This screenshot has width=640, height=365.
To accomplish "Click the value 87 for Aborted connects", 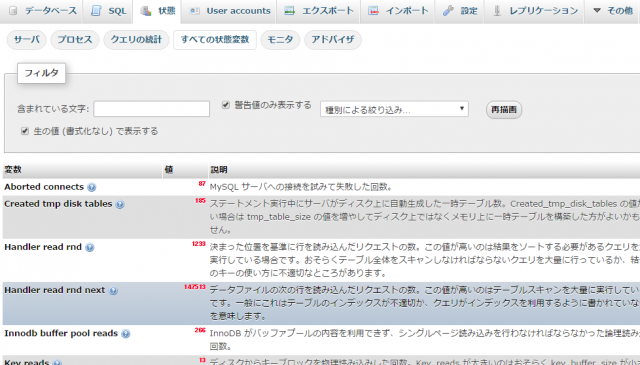I will [202, 184].
